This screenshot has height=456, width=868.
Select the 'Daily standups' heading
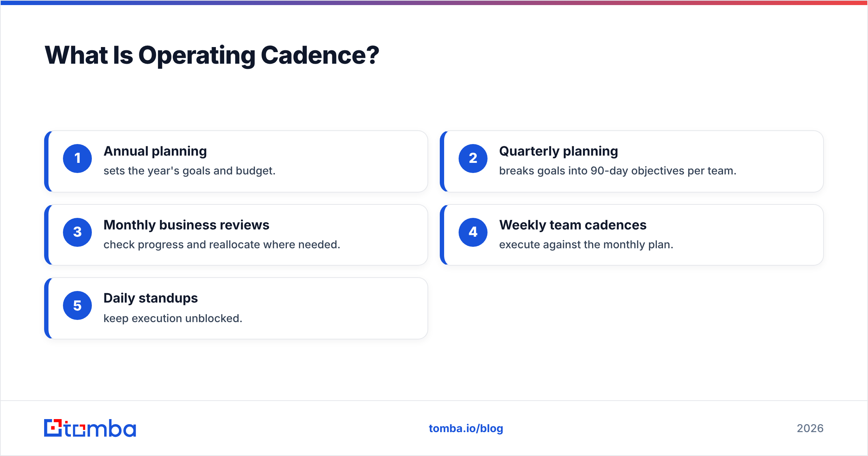[150, 298]
